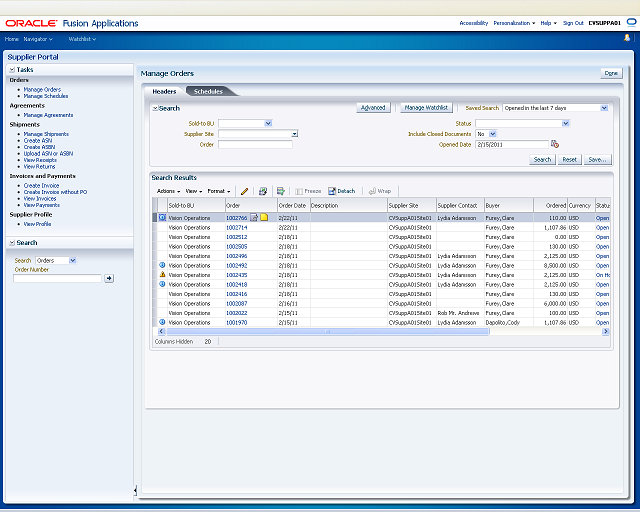
Task: Open the Navigator menu
Action: [38, 39]
